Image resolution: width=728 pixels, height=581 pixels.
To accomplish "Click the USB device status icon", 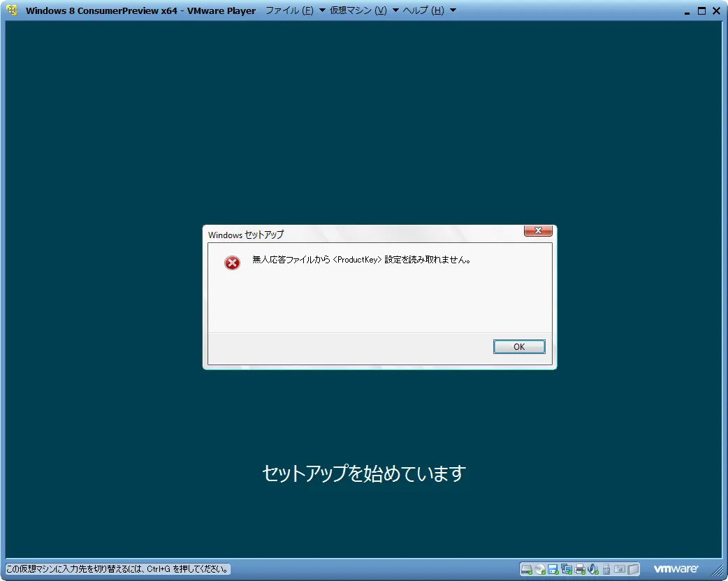I will click(x=606, y=569).
